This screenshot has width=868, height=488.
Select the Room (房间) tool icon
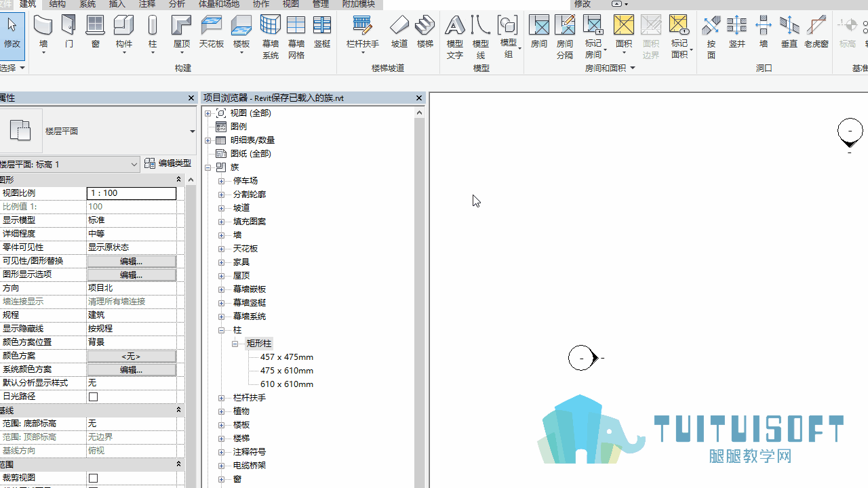(539, 26)
